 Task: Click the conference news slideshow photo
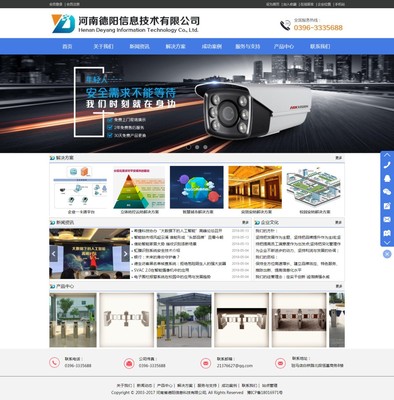(x=90, y=254)
